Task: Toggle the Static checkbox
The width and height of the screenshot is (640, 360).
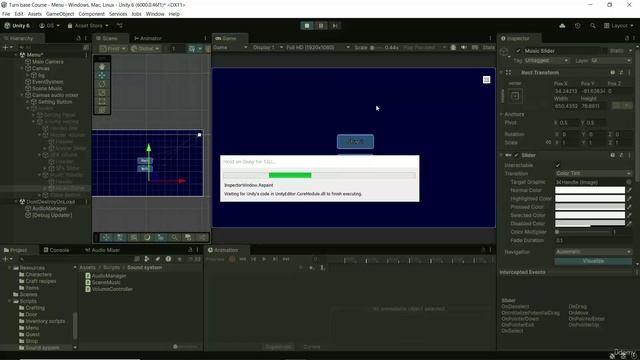Action: tap(604, 51)
